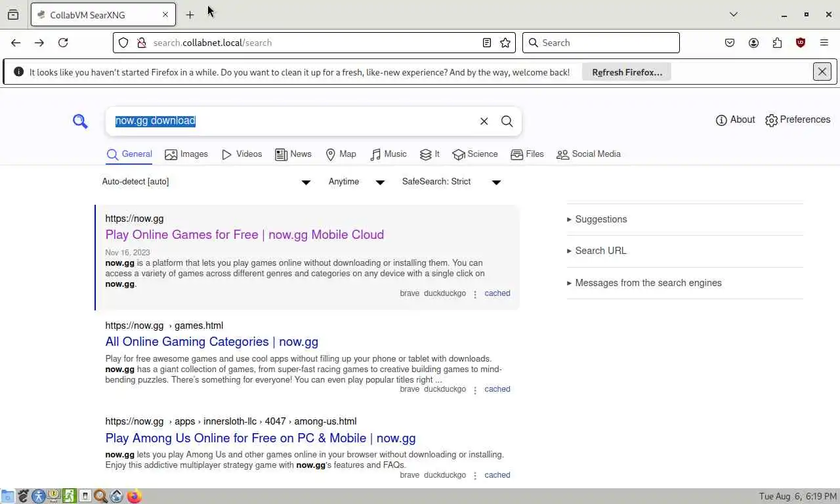Click the Firefox Search box

[601, 43]
